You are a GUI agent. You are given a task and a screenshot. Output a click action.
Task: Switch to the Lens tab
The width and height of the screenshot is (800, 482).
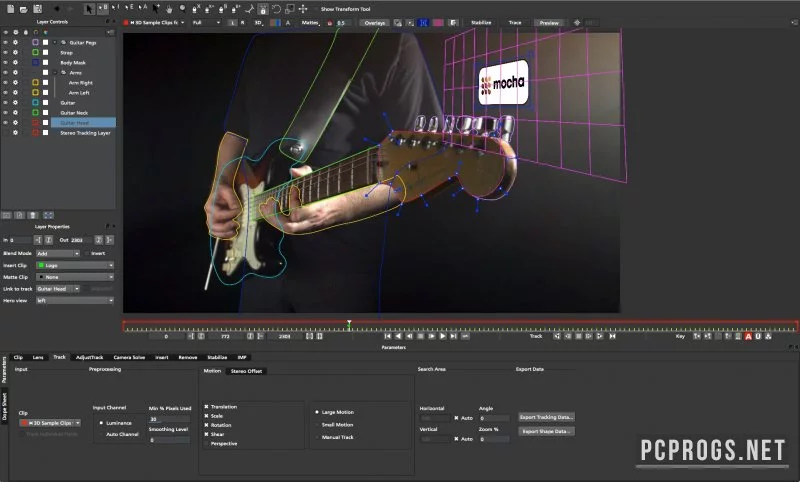38,357
